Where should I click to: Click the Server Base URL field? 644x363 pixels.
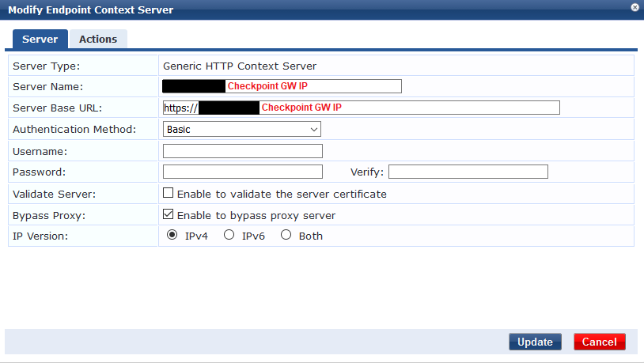tap(362, 108)
